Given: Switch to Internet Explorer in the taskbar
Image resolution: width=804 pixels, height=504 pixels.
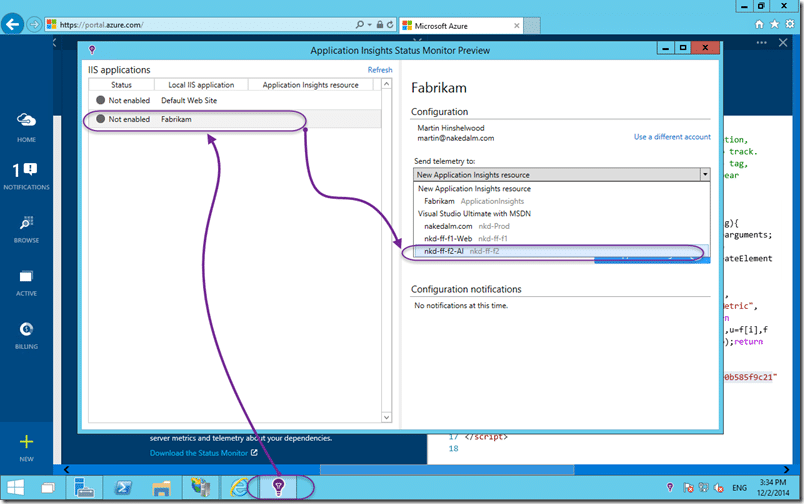Looking at the screenshot, I should point(239,488).
